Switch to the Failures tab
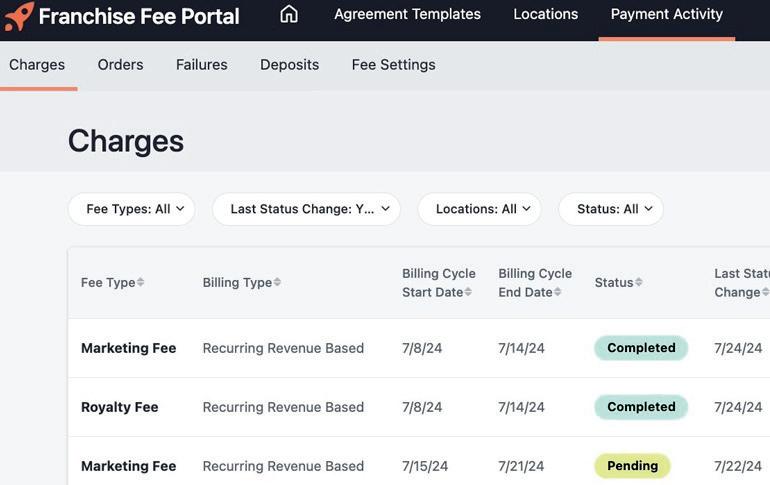This screenshot has width=770, height=485. [x=202, y=65]
